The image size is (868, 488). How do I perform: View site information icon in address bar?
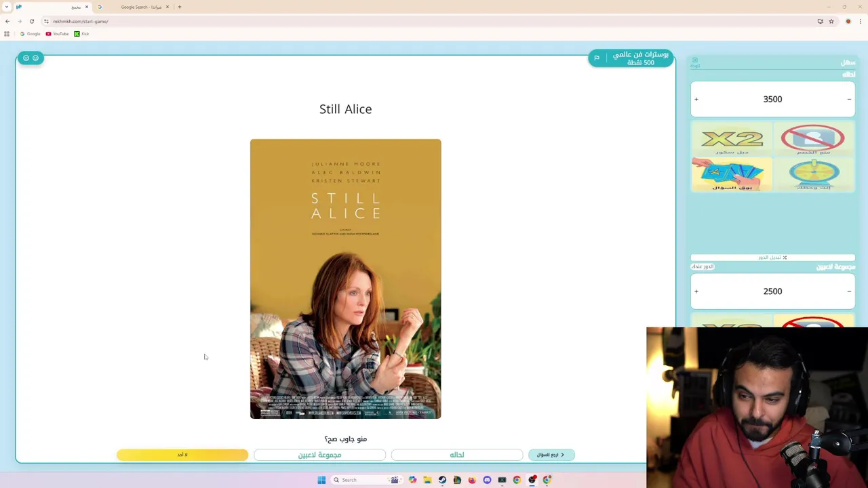pos(46,21)
